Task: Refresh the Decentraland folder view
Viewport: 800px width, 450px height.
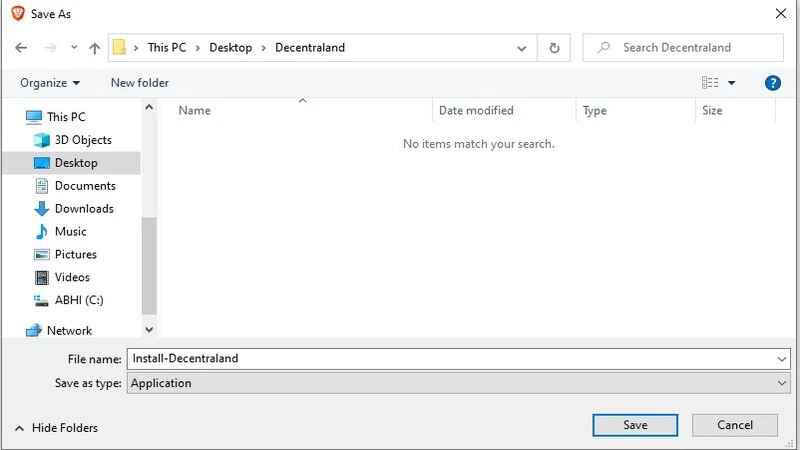Action: pos(554,48)
